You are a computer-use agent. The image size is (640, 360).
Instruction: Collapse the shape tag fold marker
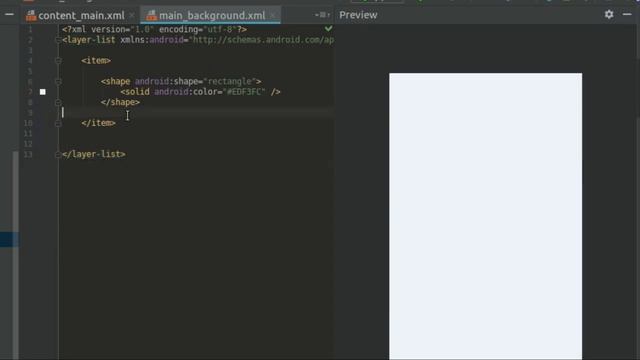click(x=58, y=82)
